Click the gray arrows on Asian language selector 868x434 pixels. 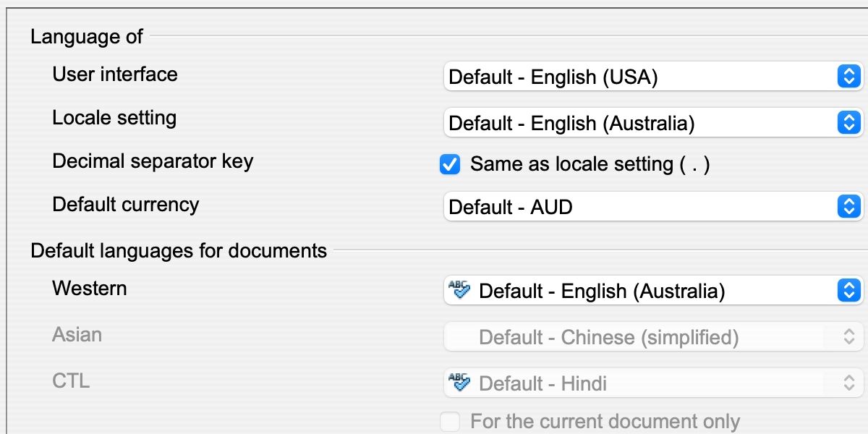(849, 337)
